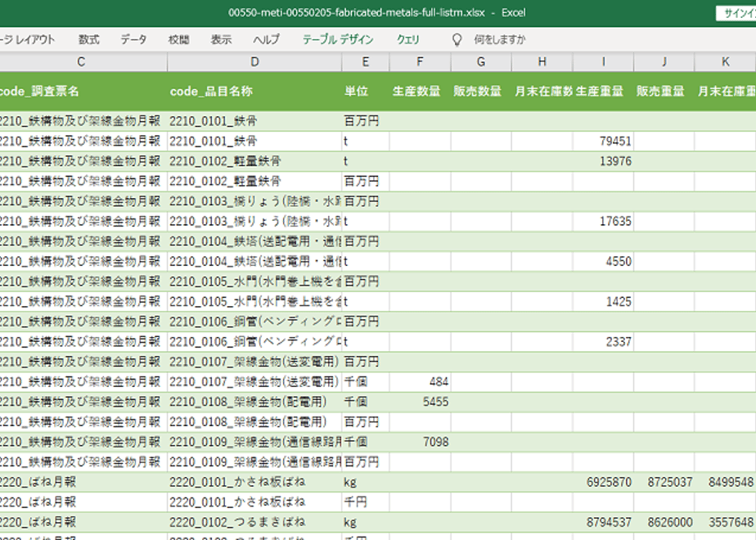756x540 pixels.
Task: Select the cell with value 17635
Action: click(x=603, y=221)
